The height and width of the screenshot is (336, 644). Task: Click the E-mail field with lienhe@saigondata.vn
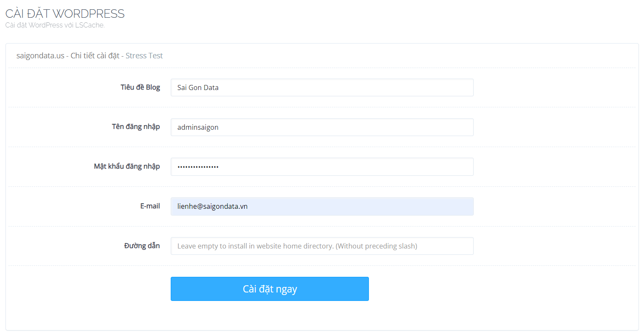pyautogui.click(x=322, y=206)
